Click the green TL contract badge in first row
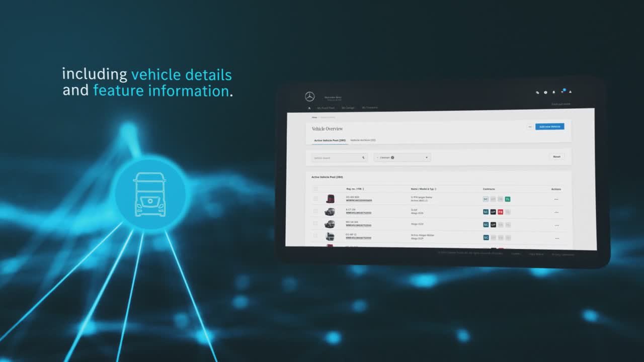This screenshot has width=644, height=362. [508, 199]
